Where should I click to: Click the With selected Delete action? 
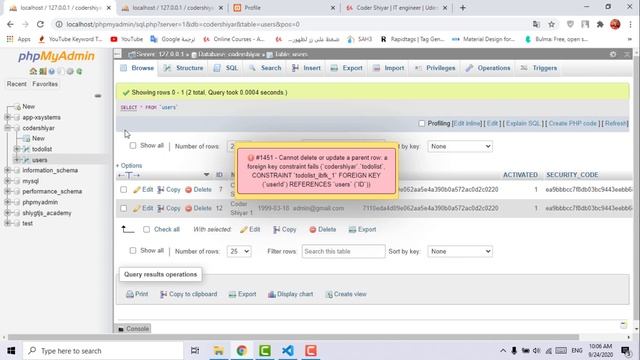323,229
